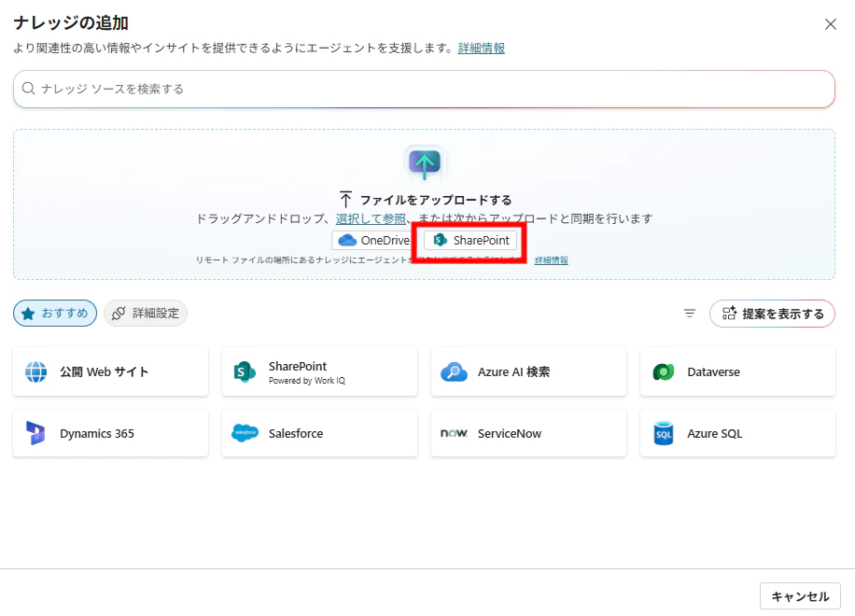Click the 選択して参照 browse link
The width and height of the screenshot is (855, 616).
point(371,218)
